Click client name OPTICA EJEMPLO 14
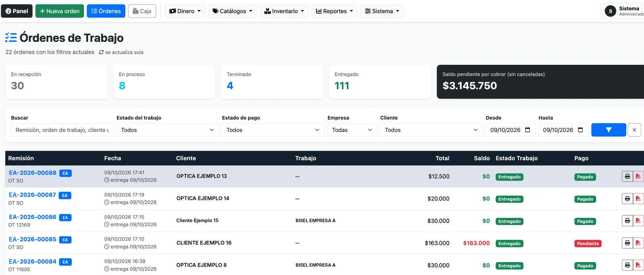 (203, 198)
